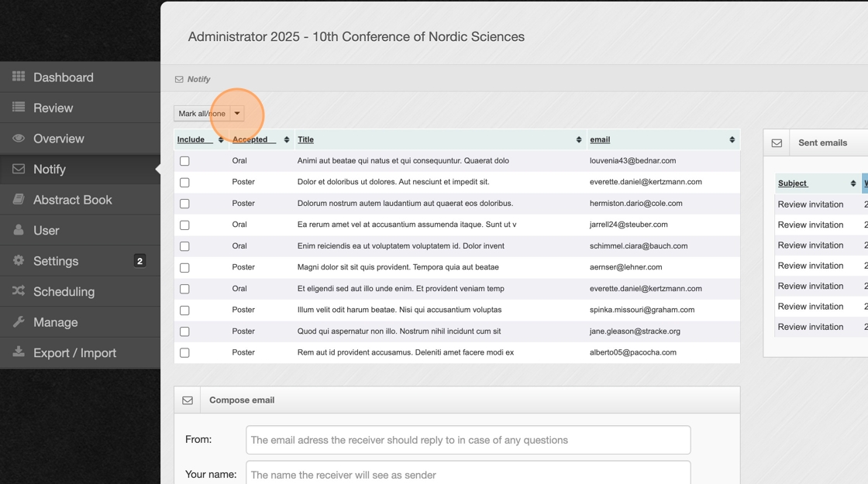Select checkbox next to alberto05@pacocha.com
Screen dimensions: 868x484
pos(184,352)
